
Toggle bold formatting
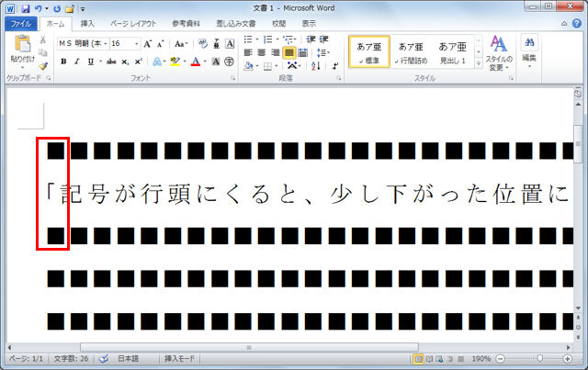63,62
